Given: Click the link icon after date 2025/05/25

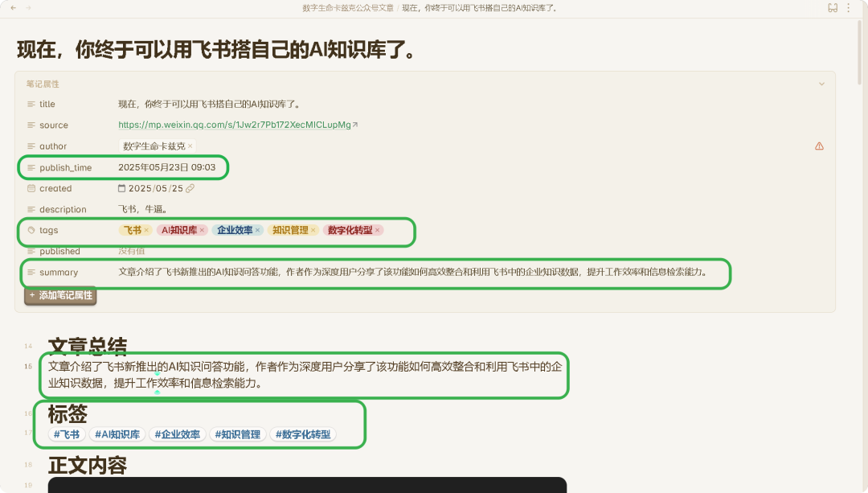Looking at the screenshot, I should click(x=192, y=188).
